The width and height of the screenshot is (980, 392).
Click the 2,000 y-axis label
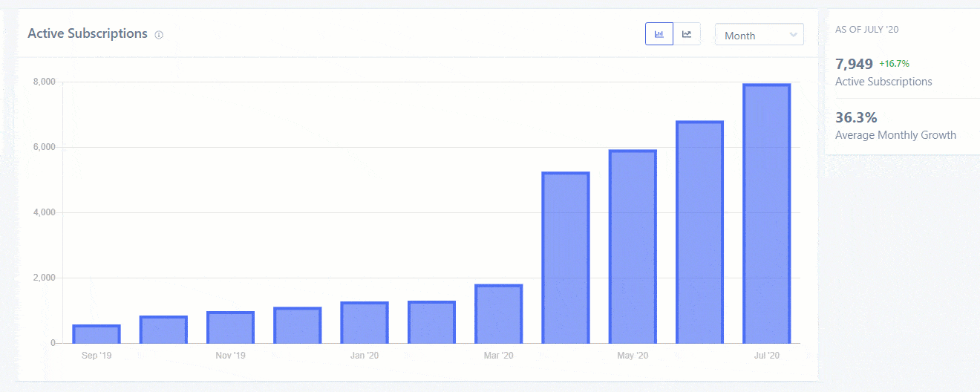45,278
